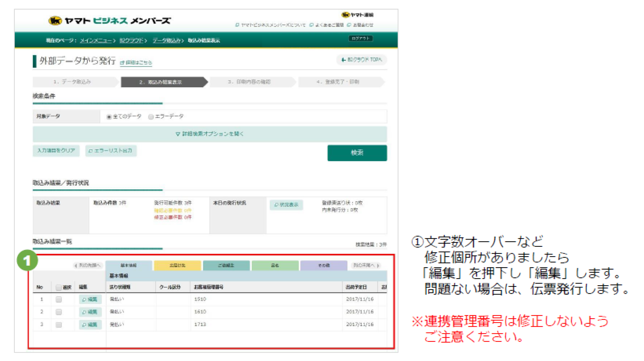
Task: Click the 検索 search button
Action: [357, 153]
